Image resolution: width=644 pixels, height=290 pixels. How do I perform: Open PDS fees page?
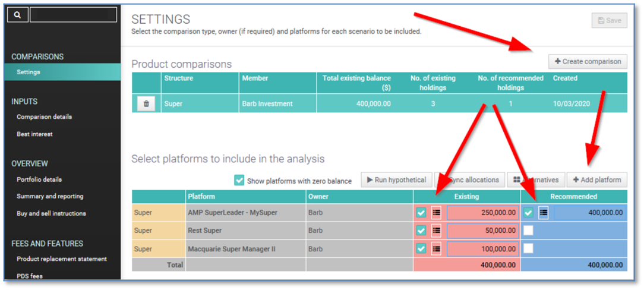(x=30, y=276)
